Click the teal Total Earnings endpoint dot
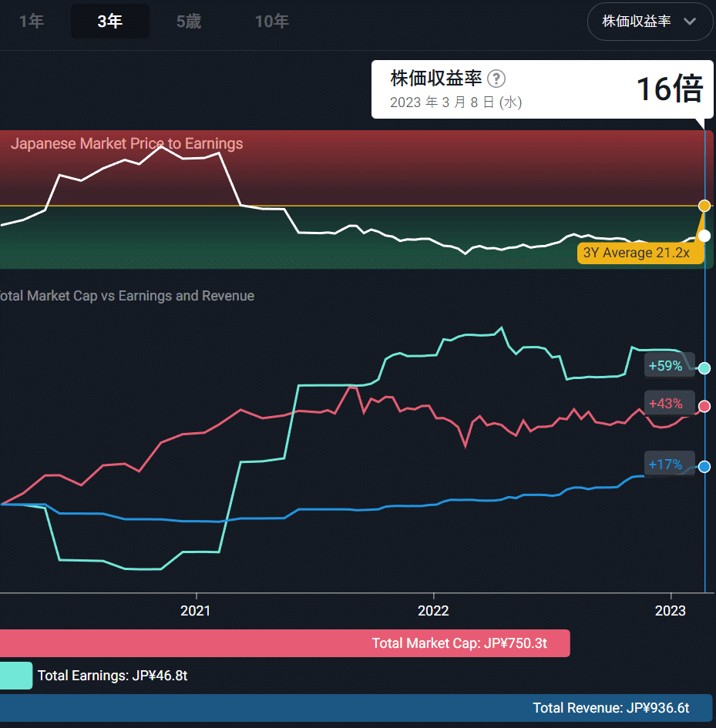 pyautogui.click(x=704, y=368)
